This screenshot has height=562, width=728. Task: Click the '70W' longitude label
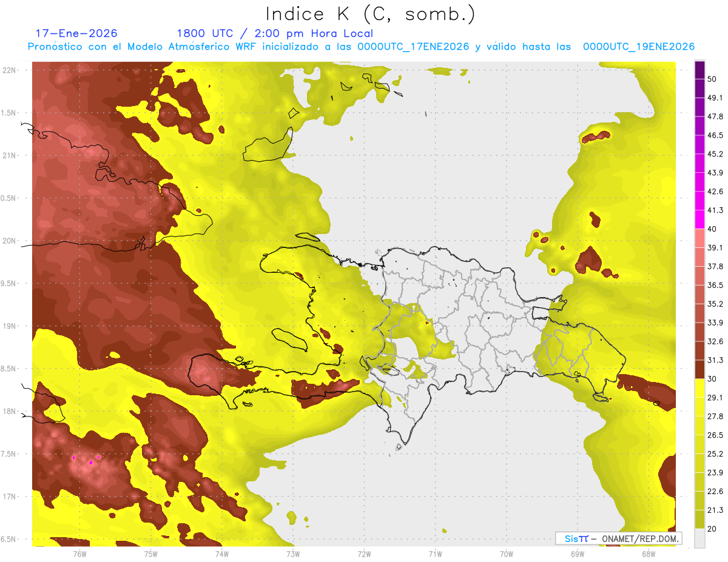coord(506,555)
